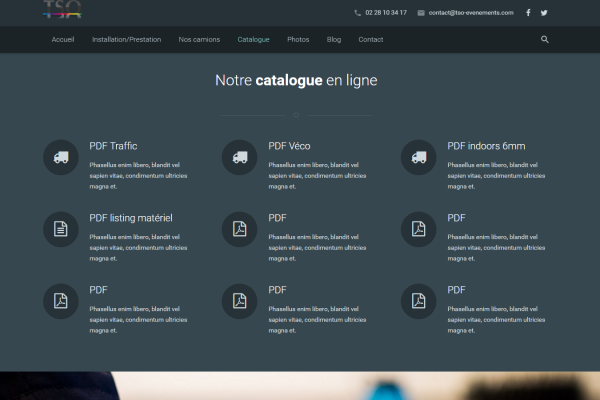Open the Contact menu item

(x=370, y=39)
